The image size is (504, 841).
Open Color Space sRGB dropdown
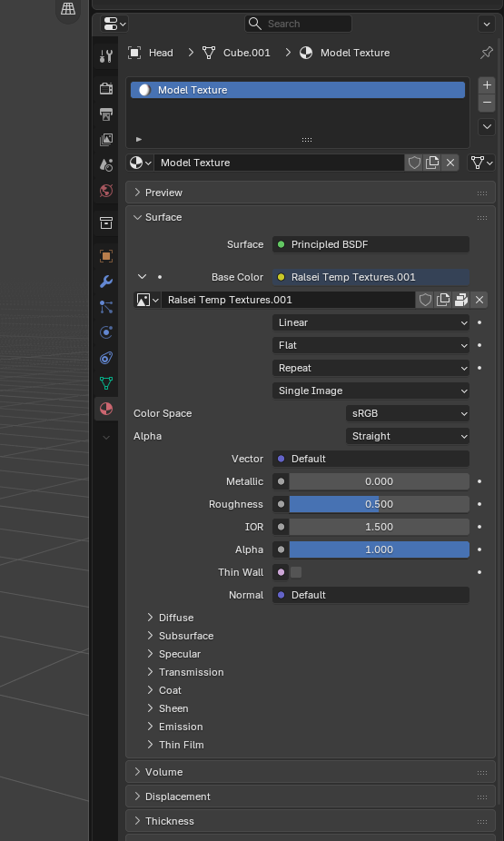(x=408, y=413)
